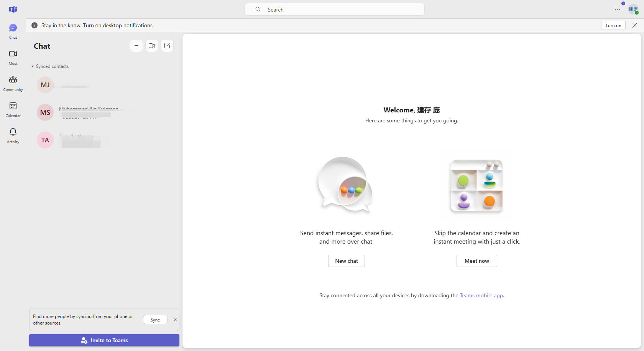The image size is (644, 351).
Task: Open the Teams mobile app link
Action: (x=481, y=295)
